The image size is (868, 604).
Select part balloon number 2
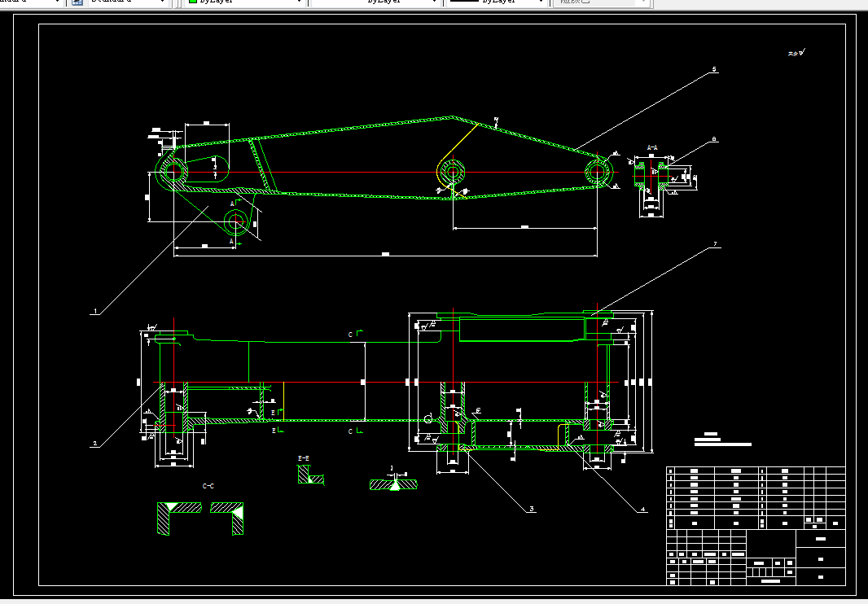[x=95, y=444]
